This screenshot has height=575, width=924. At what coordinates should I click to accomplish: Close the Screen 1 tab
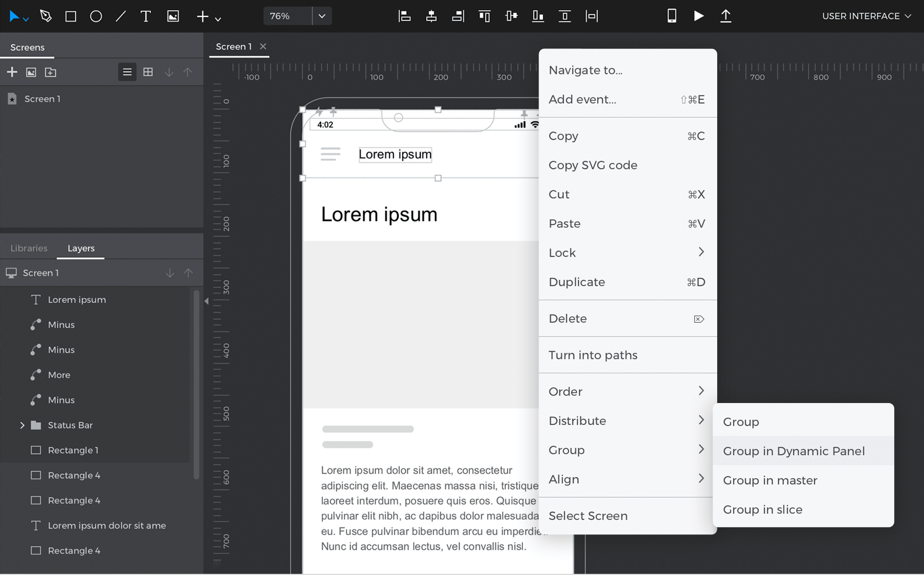(x=263, y=47)
